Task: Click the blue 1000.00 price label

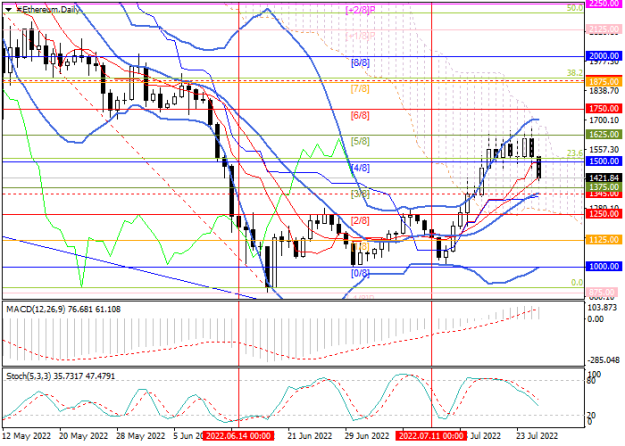Action: coord(604,266)
